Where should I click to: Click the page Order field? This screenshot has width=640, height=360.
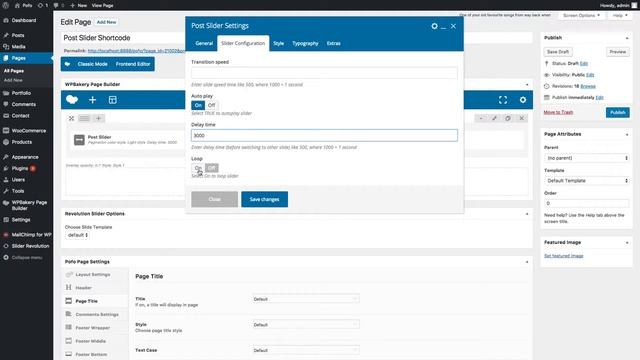pyautogui.click(x=587, y=203)
